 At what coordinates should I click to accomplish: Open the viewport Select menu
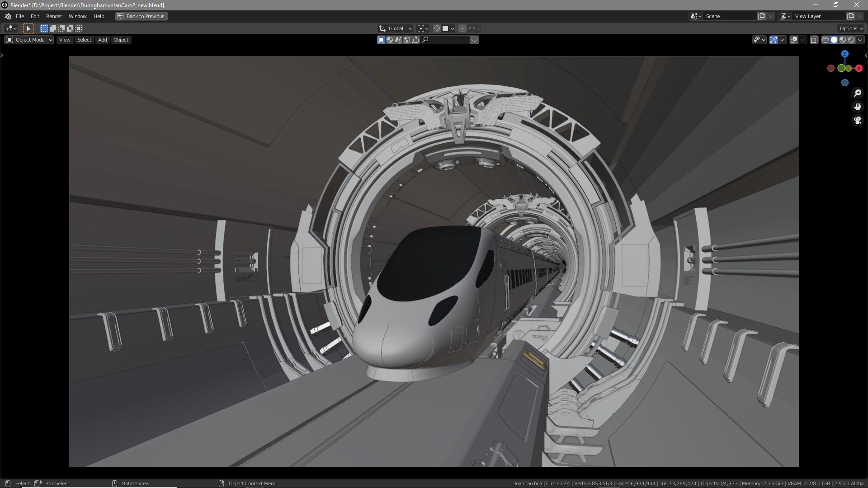pyautogui.click(x=84, y=40)
